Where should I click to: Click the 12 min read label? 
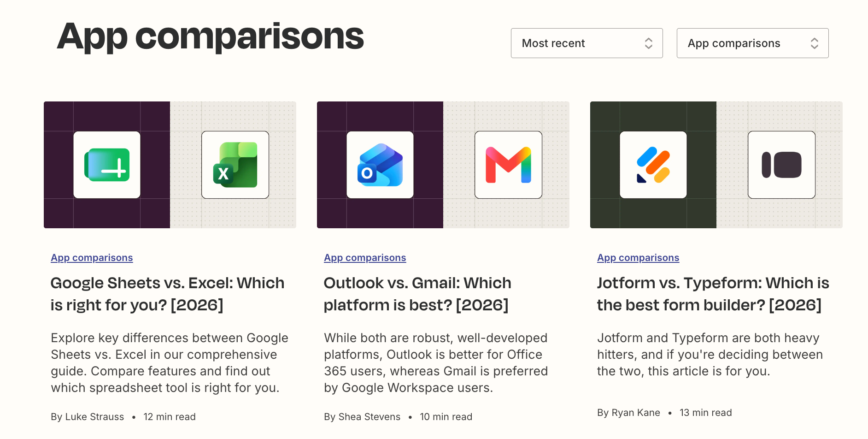click(170, 417)
